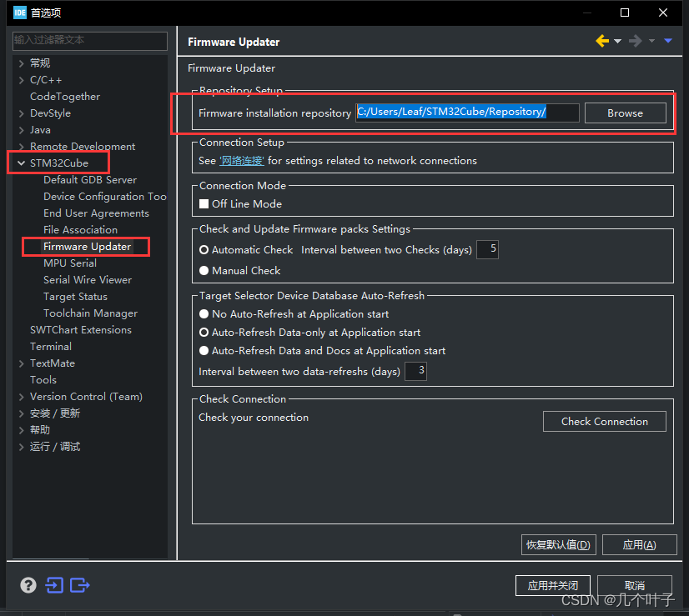Image resolution: width=689 pixels, height=616 pixels.
Task: Select Automatic Check radio button
Action: [x=204, y=250]
